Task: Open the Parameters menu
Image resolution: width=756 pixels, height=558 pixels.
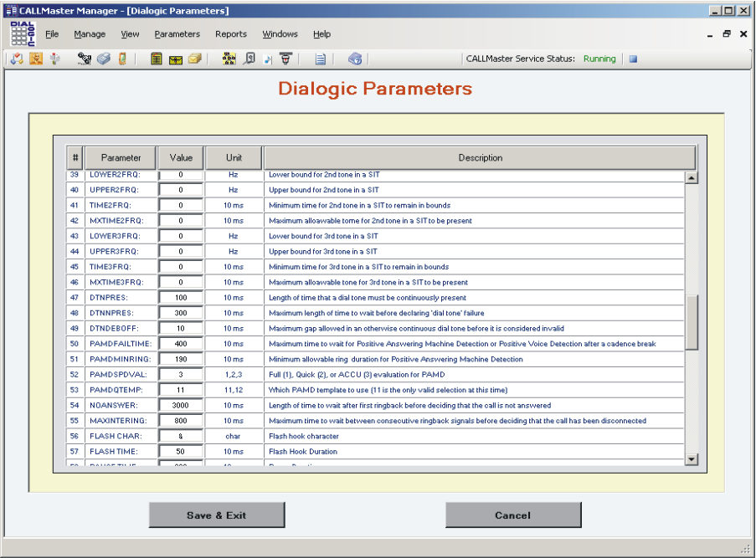Action: coord(177,34)
